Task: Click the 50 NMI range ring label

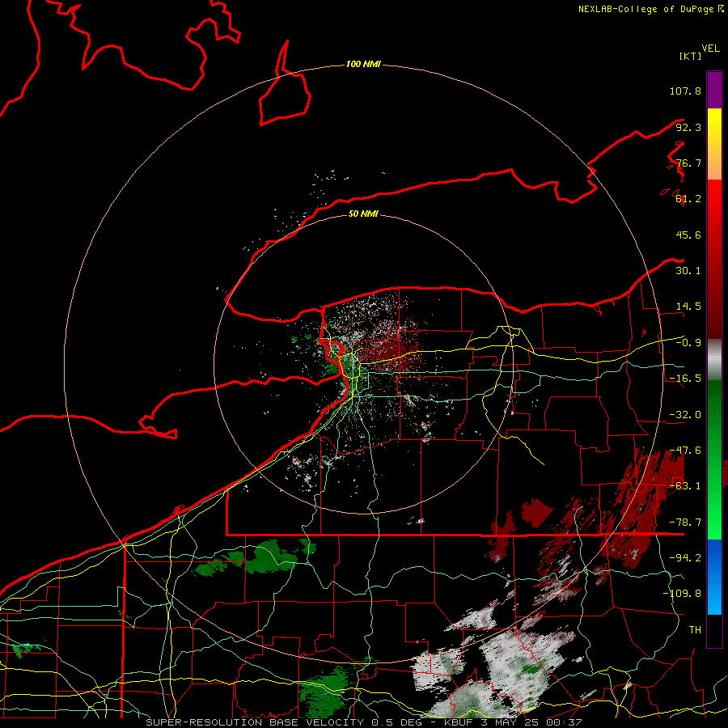Action: pos(363,214)
